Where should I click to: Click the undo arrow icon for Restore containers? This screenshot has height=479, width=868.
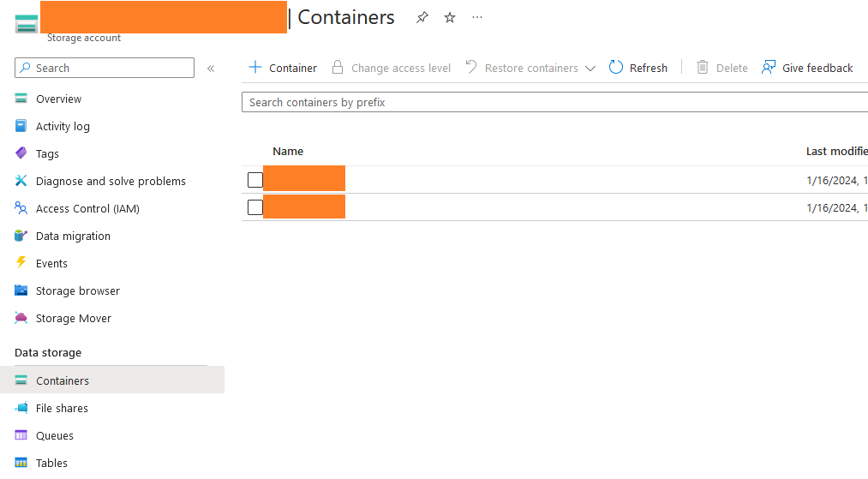[x=471, y=67]
